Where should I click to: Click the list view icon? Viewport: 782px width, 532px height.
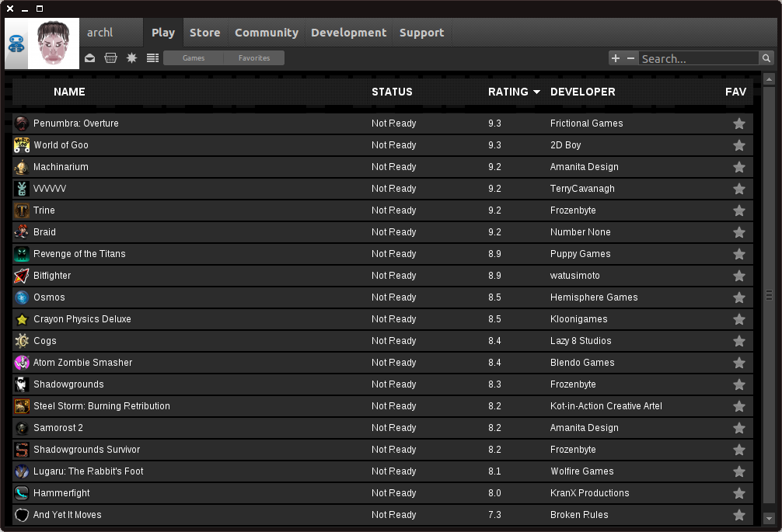[152, 57]
